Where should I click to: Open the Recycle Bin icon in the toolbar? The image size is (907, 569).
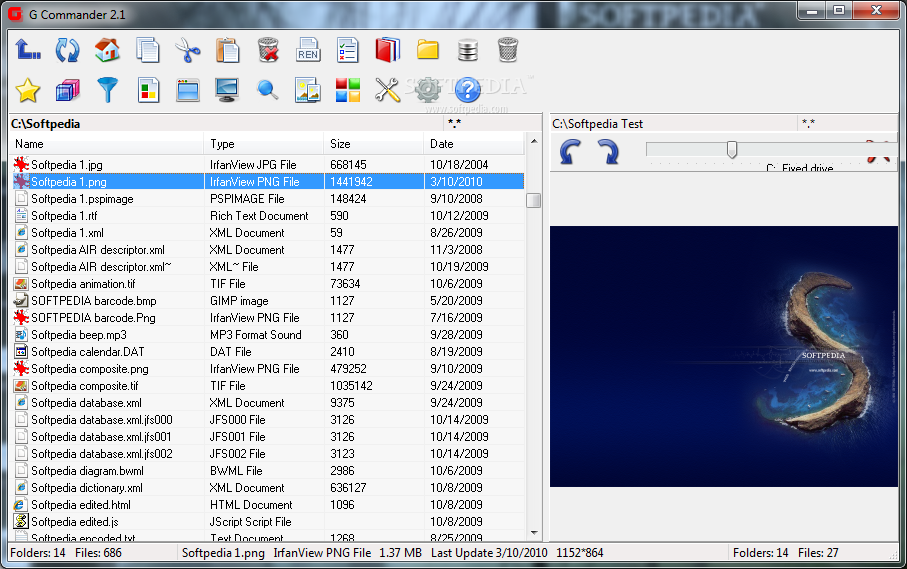pos(507,50)
